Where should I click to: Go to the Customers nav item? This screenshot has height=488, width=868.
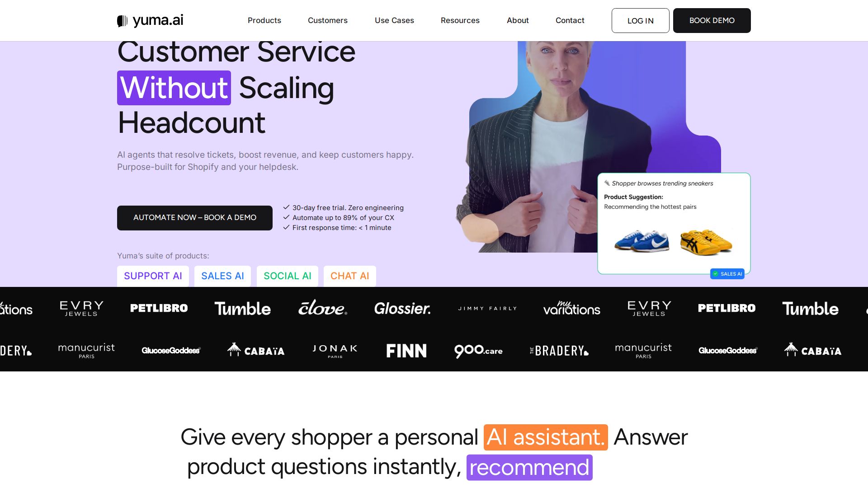point(328,20)
